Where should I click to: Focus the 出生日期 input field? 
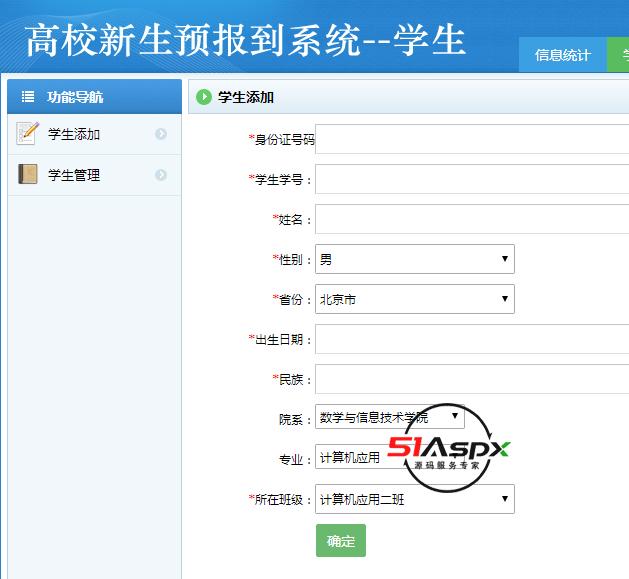[x=472, y=339]
